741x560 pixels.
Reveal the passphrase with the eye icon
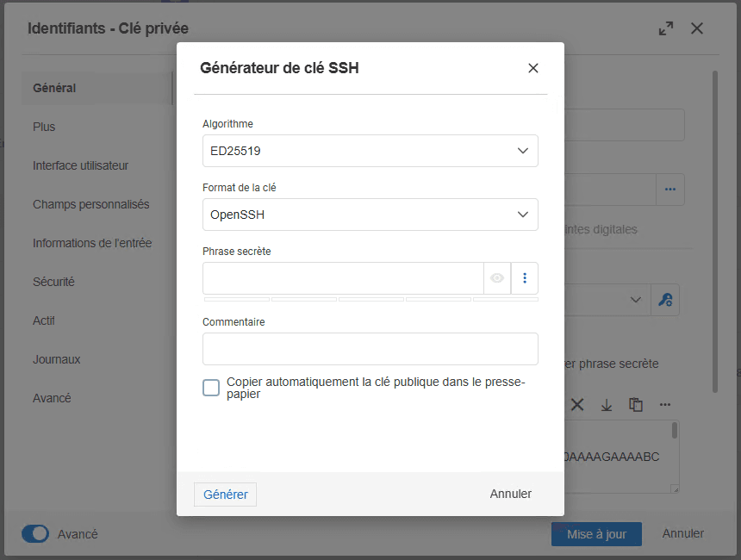pos(498,277)
